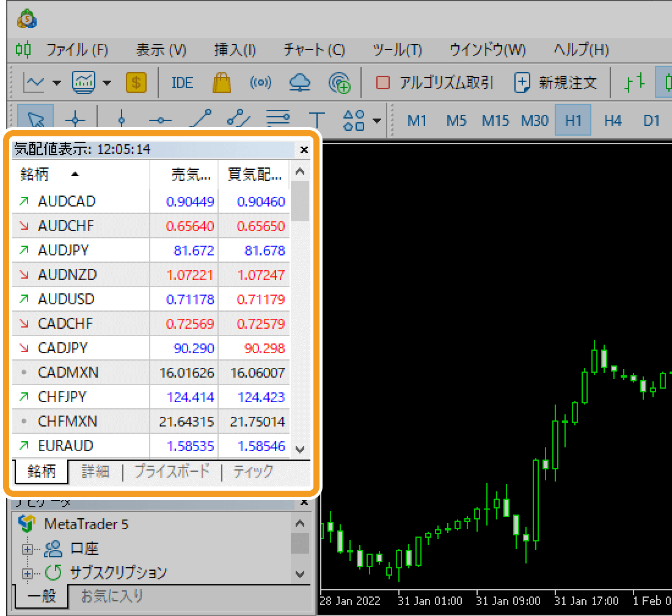Viewport: 672px width, 616px height.
Task: Close the Market Watch (気配値表示) panel
Action: point(304,150)
